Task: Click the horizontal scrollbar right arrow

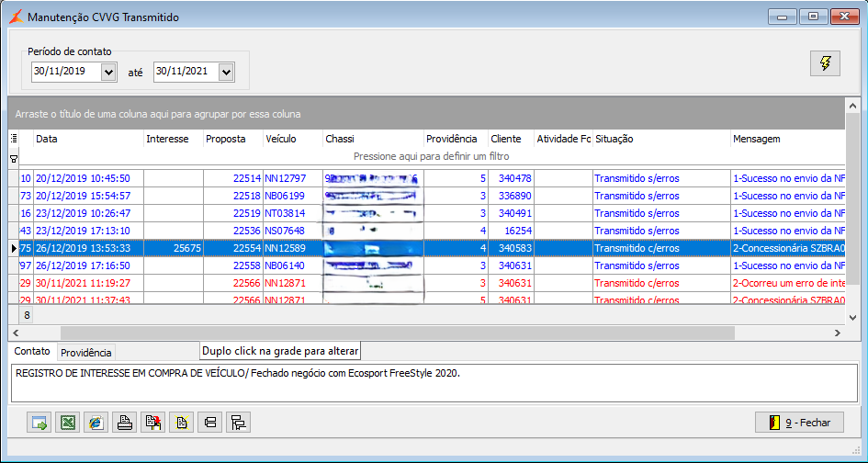Action: [x=837, y=333]
